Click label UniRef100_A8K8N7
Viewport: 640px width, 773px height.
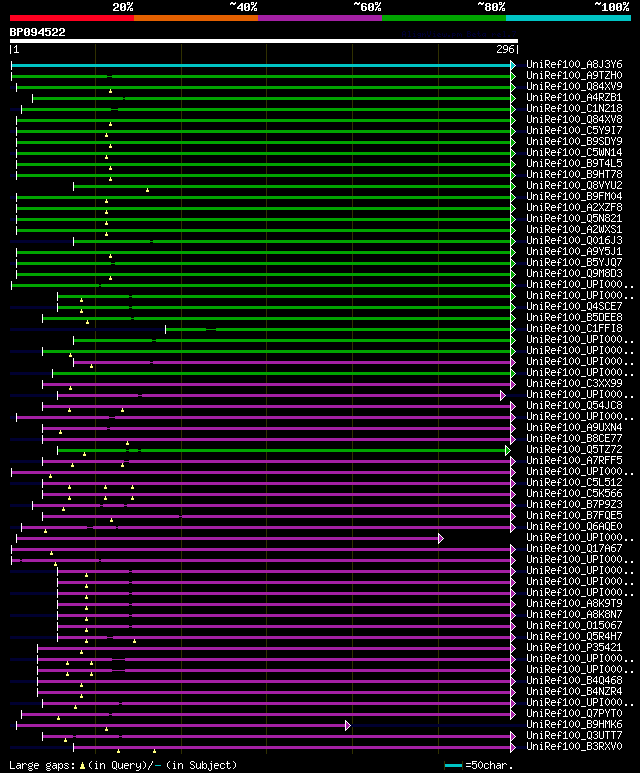coord(574,615)
